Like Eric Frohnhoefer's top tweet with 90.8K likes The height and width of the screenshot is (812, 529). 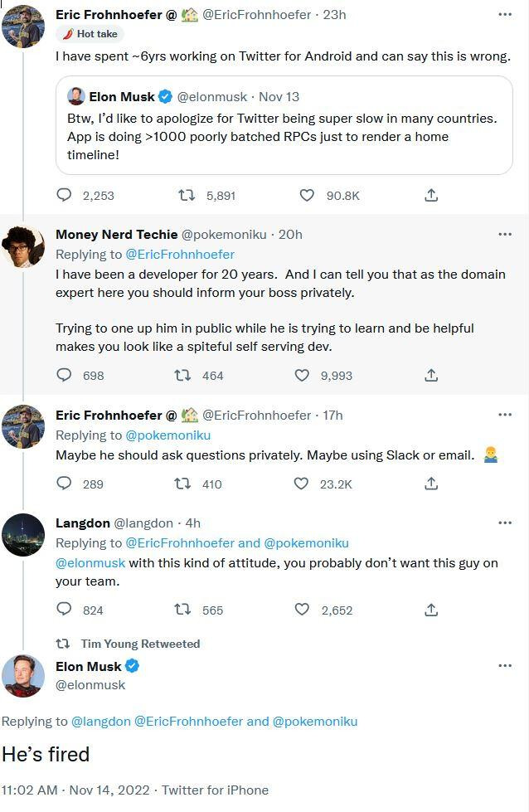(307, 195)
